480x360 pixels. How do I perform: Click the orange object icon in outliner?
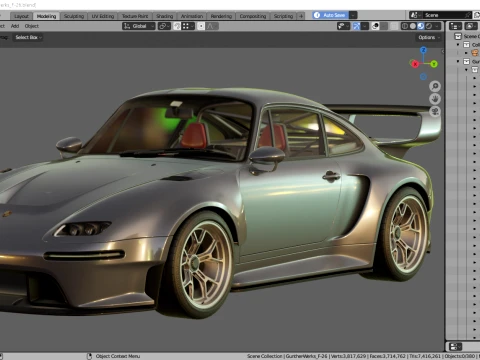pos(475,53)
